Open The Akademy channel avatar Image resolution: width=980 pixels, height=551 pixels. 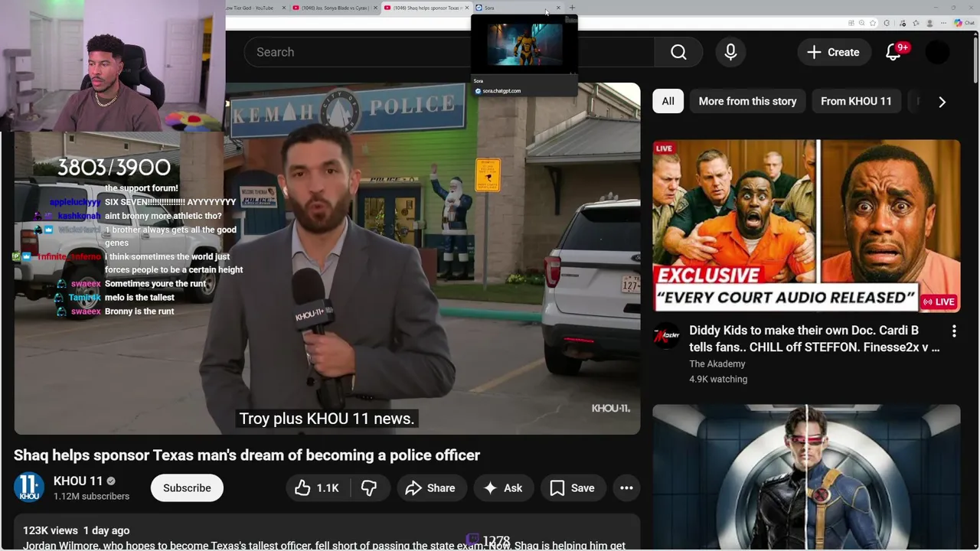coord(666,337)
